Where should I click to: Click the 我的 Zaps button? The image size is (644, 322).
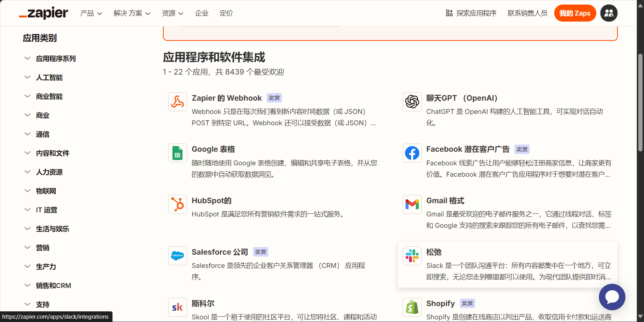(x=575, y=13)
